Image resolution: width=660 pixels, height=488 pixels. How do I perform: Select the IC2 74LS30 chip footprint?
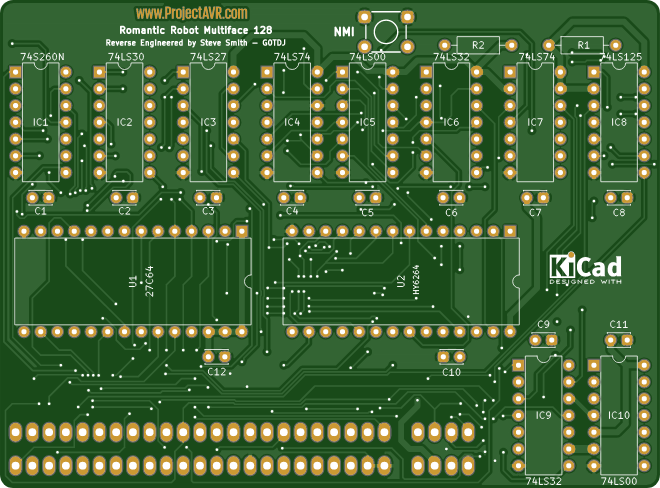click(x=124, y=123)
